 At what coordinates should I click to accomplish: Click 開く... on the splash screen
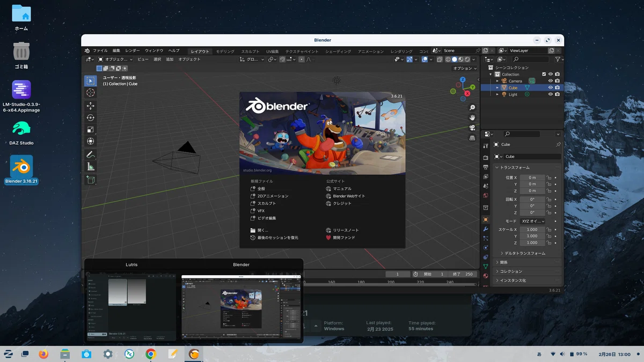point(259,230)
